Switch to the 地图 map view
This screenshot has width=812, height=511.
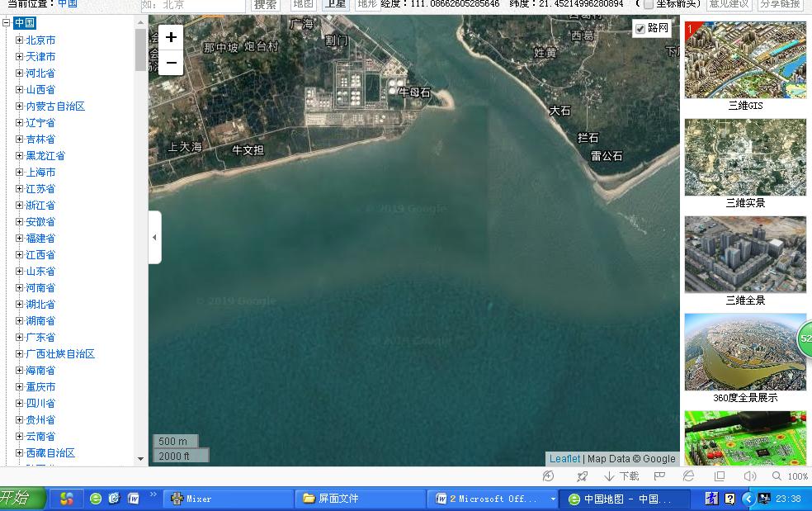(x=303, y=4)
